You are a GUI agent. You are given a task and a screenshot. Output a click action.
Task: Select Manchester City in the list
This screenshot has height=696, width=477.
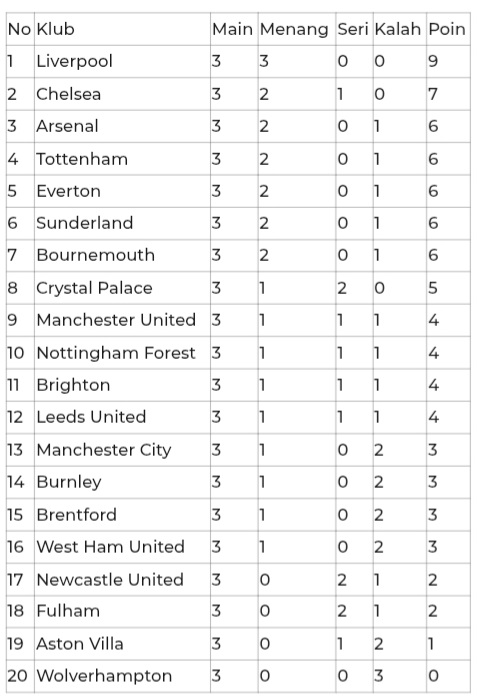(104, 450)
